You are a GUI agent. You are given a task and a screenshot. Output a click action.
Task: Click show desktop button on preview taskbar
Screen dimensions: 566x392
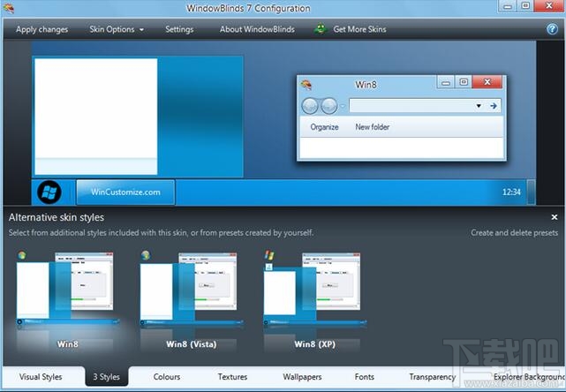click(531, 192)
